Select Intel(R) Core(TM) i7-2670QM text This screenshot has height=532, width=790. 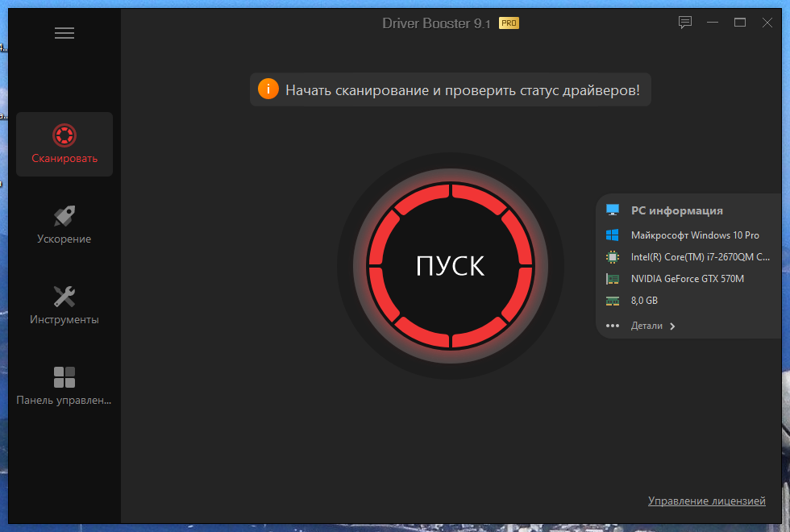(x=700, y=257)
